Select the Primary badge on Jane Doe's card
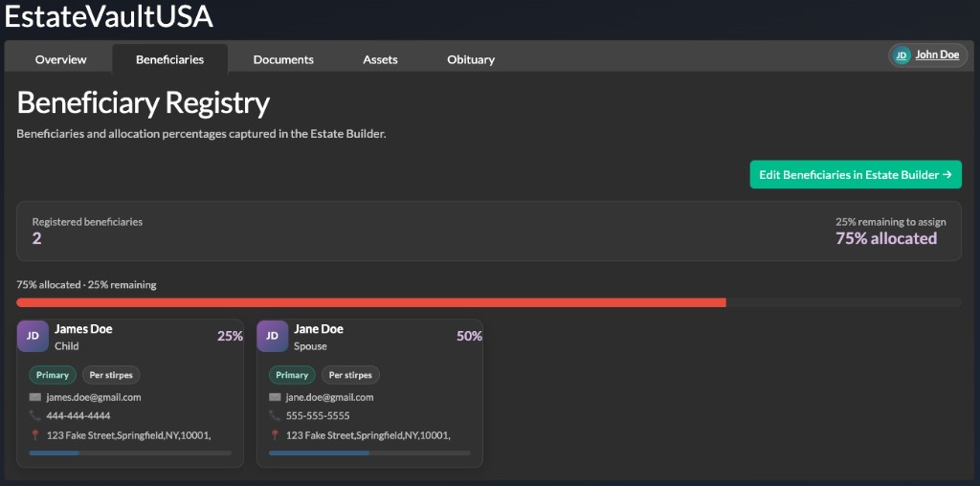Viewport: 980px width, 486px height. pos(292,375)
